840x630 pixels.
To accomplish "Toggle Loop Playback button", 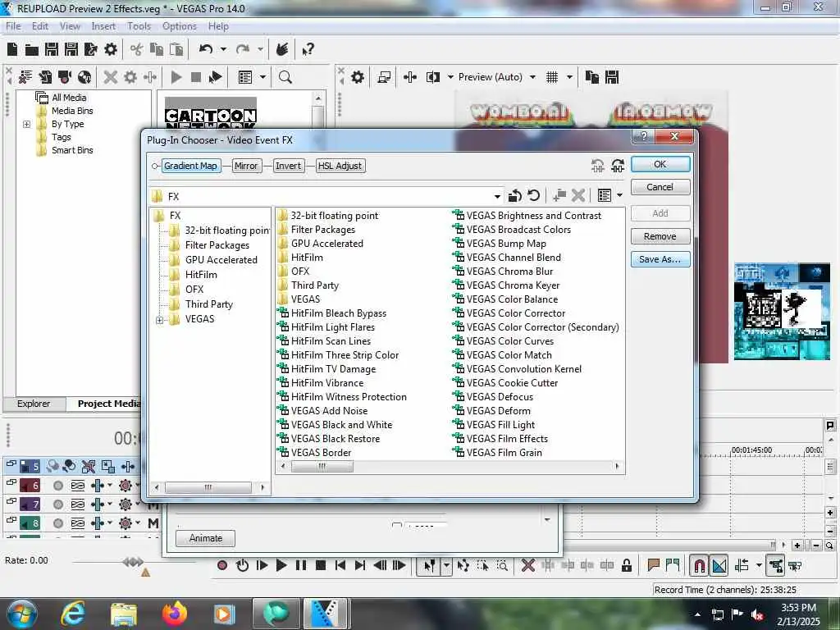I will 242,565.
